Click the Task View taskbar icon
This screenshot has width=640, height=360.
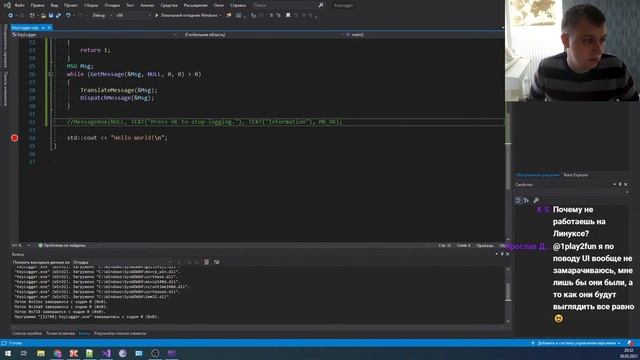[24, 353]
